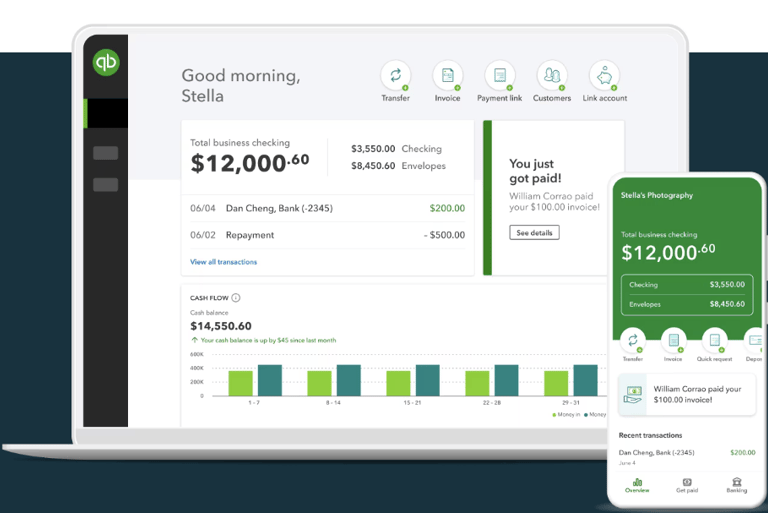768x513 pixels.
Task: Switch to Banking tab on phone
Action: [737, 485]
